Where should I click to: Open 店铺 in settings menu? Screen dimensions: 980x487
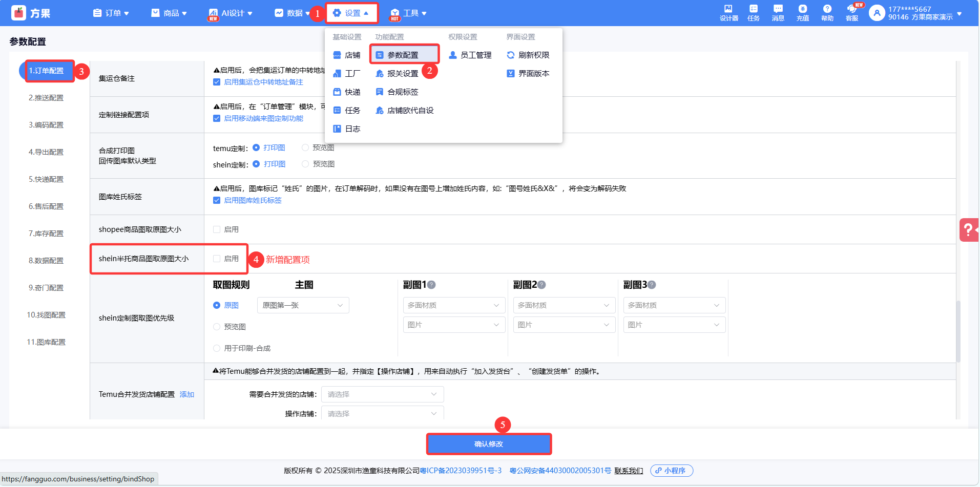pyautogui.click(x=347, y=55)
